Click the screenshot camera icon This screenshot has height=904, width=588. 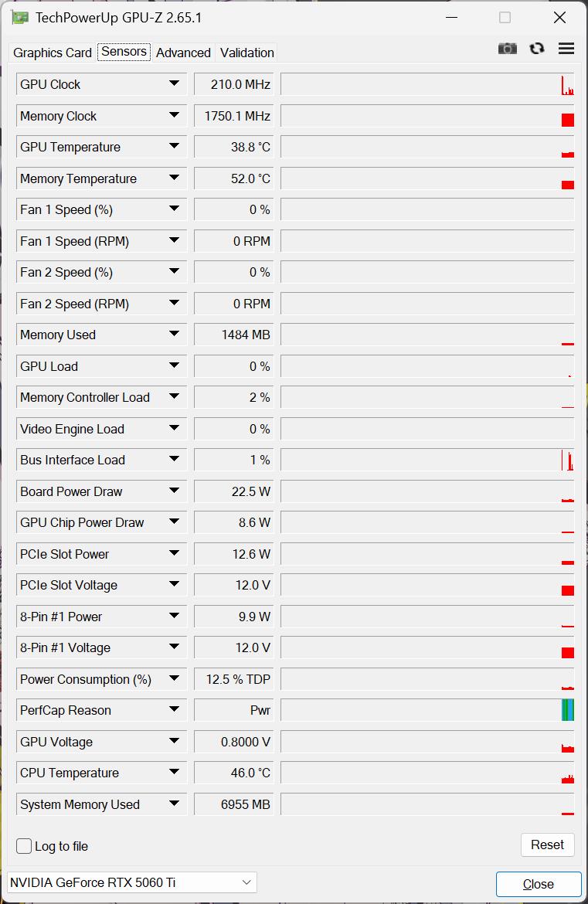pyautogui.click(x=507, y=49)
